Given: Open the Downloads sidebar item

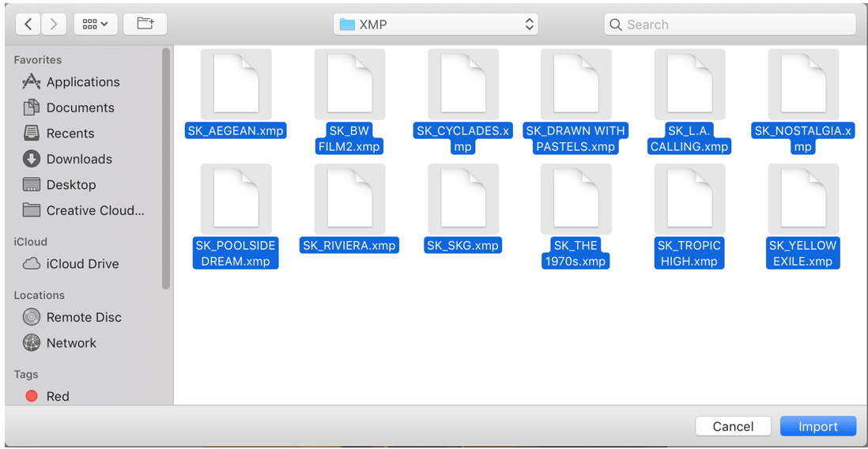Looking at the screenshot, I should [79, 159].
